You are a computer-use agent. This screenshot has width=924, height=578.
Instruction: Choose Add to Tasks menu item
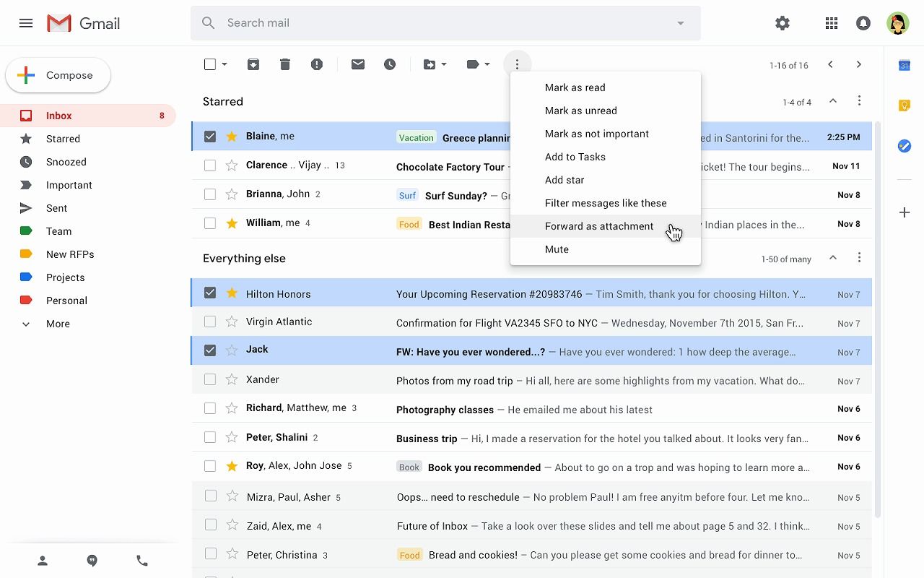pos(606,157)
